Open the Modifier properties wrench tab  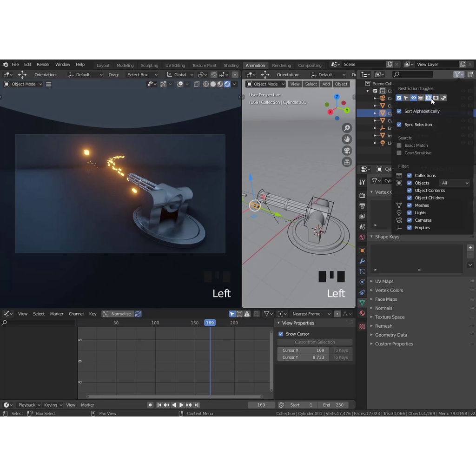[362, 261]
